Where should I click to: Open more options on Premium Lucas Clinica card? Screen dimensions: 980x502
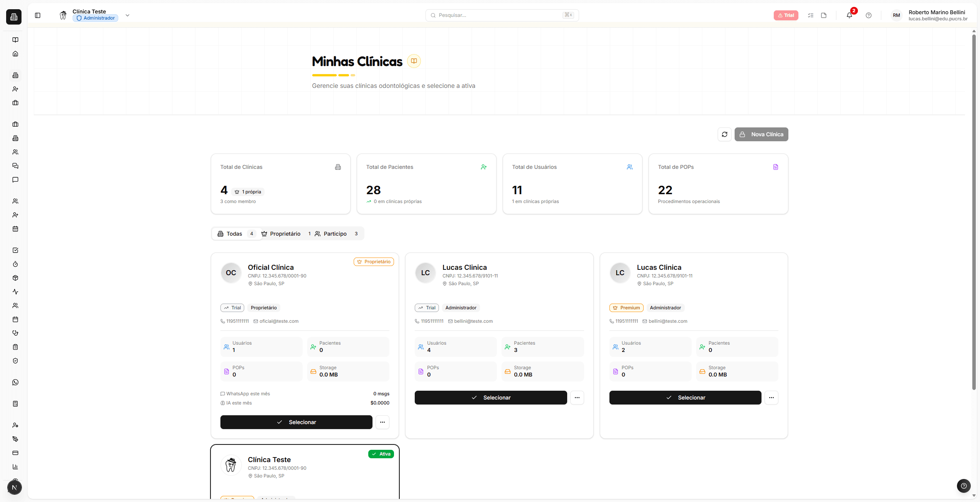[771, 398]
